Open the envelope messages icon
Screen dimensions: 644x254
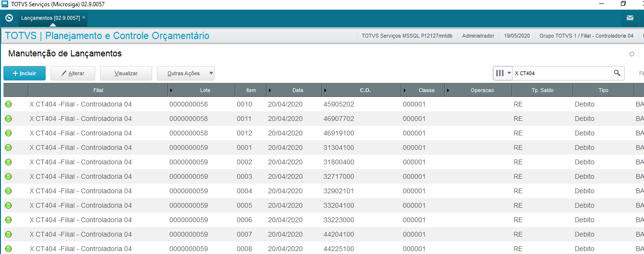pos(630,18)
